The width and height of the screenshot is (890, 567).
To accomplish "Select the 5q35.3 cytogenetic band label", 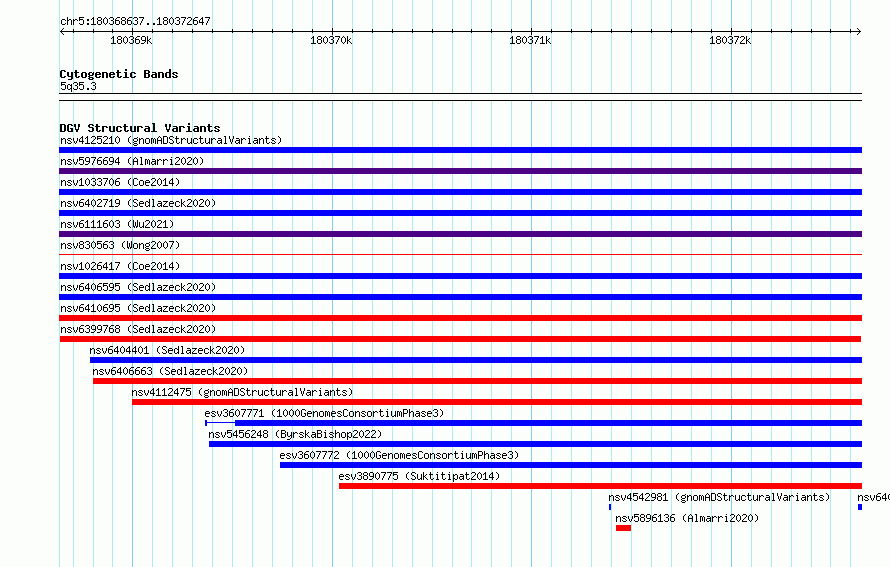I will tap(78, 86).
